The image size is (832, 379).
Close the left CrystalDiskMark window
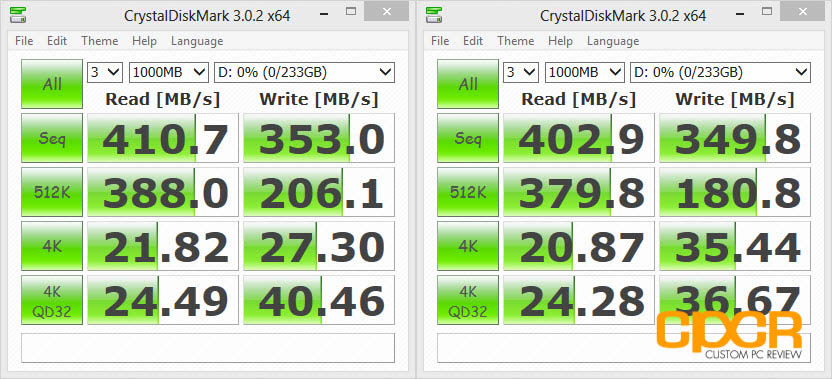coord(386,11)
